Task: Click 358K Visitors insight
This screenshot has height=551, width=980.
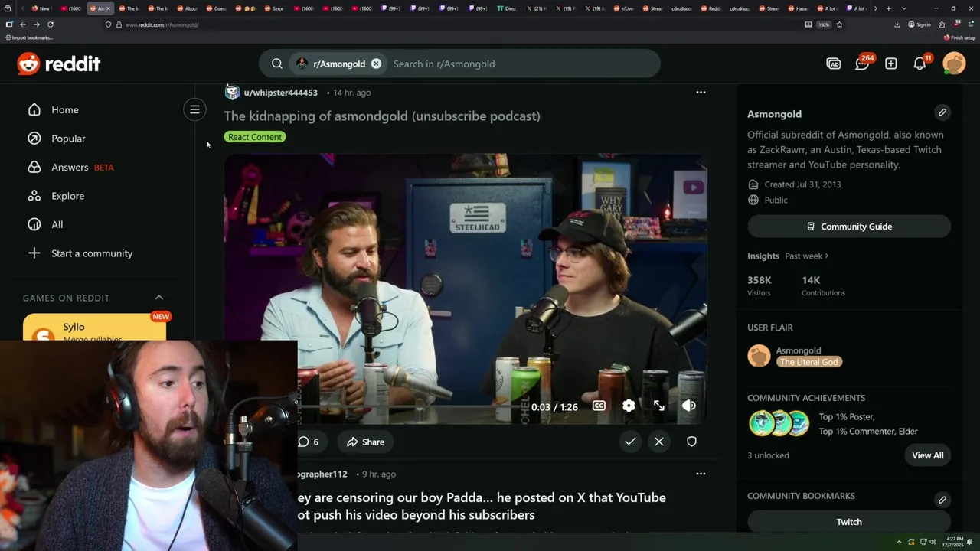Action: pyautogui.click(x=759, y=285)
